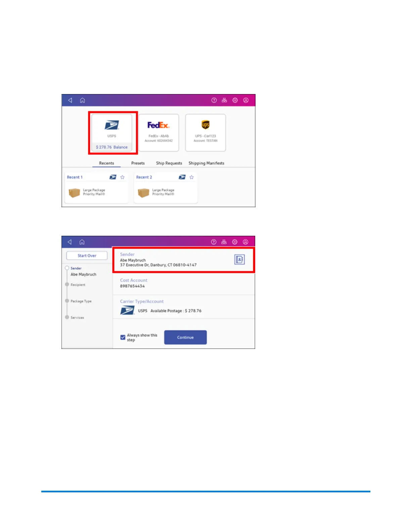Click the Continue button
The image size is (411, 532).
point(185,337)
